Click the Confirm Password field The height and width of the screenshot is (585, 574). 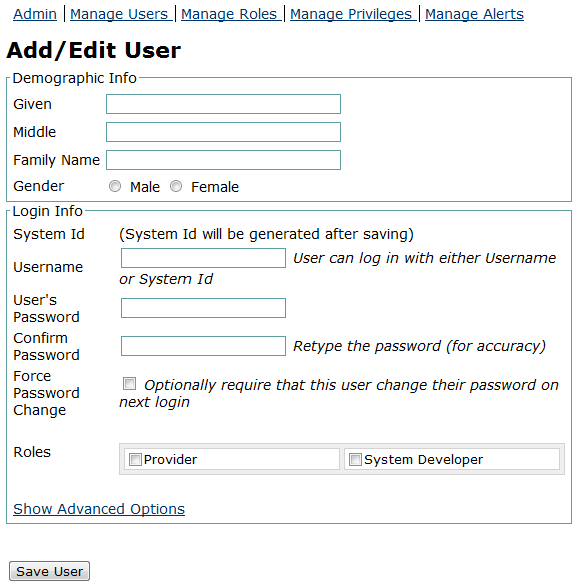203,346
